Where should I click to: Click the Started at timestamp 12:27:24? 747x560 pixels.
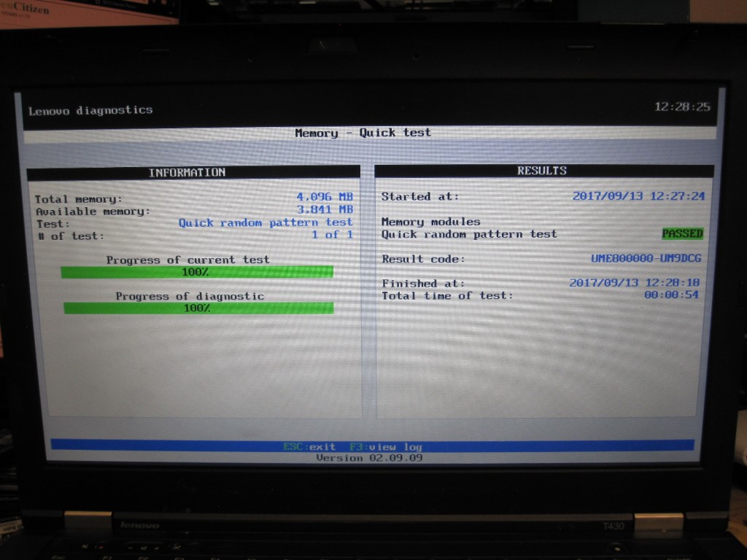(638, 195)
